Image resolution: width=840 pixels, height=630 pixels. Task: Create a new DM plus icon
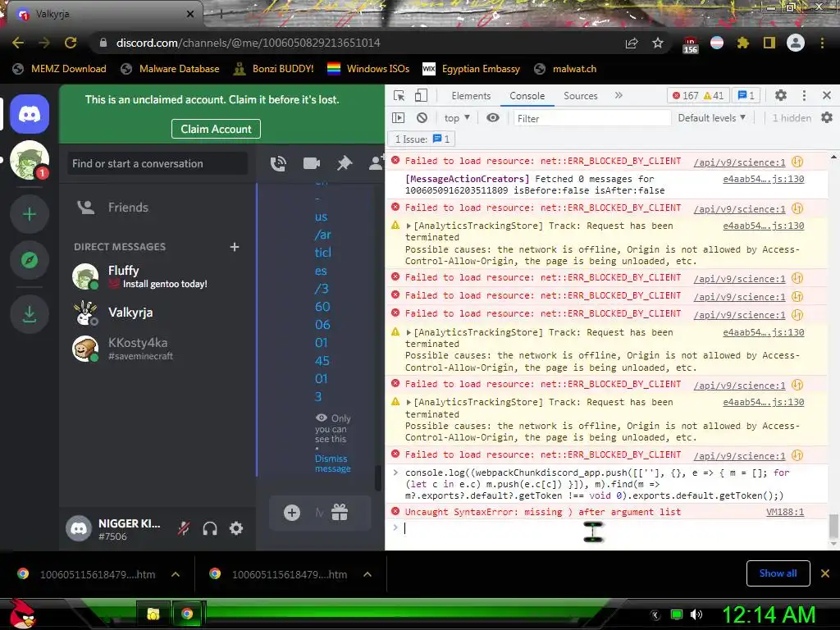point(234,246)
